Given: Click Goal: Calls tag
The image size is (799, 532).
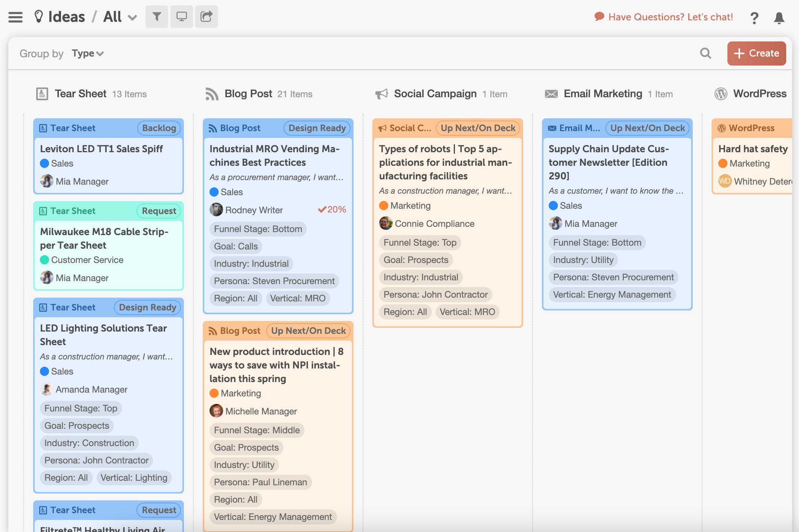Looking at the screenshot, I should (236, 246).
